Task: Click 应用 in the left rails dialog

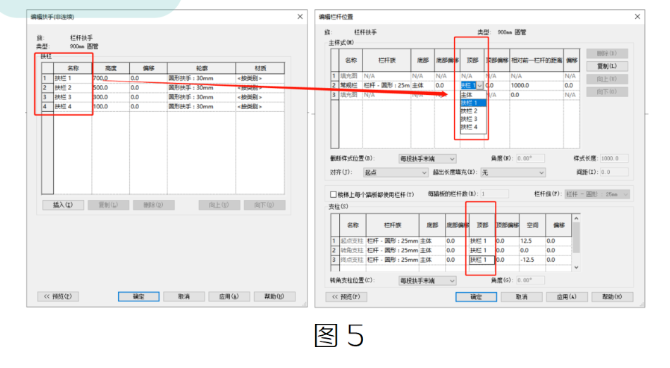Action: point(229,297)
